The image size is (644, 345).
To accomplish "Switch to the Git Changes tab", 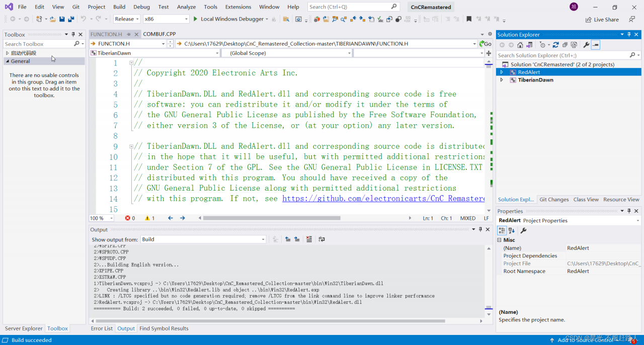I will click(x=554, y=200).
